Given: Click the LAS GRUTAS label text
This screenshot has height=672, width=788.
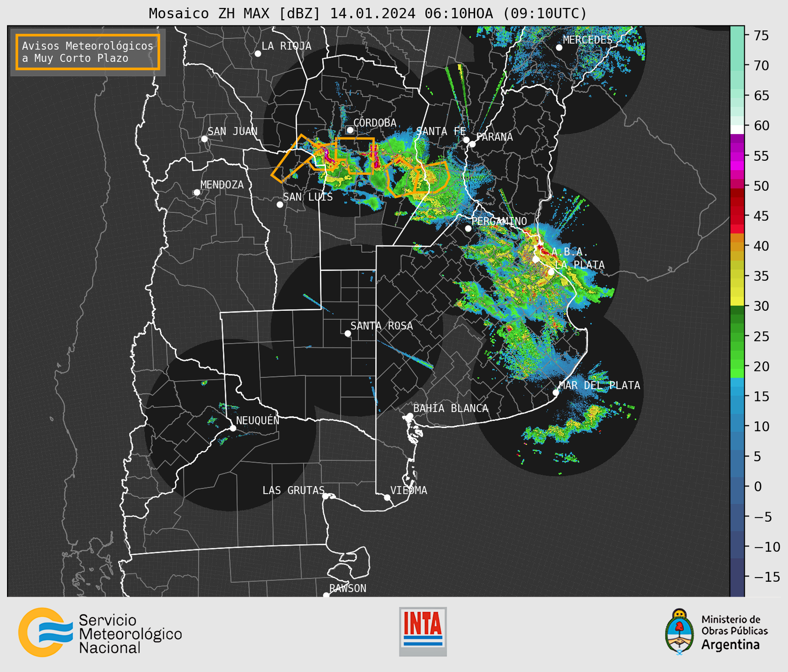Looking at the screenshot, I should point(293,490).
